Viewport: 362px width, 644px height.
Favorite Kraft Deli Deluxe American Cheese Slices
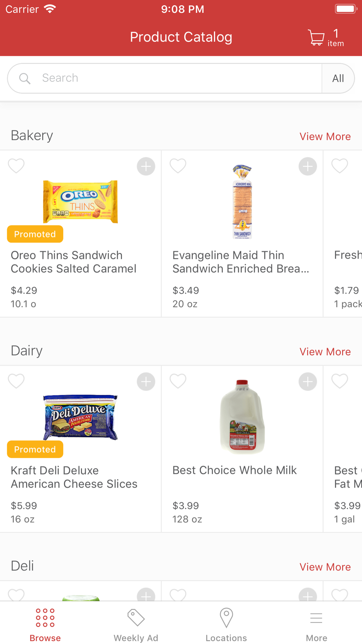pyautogui.click(x=16, y=381)
